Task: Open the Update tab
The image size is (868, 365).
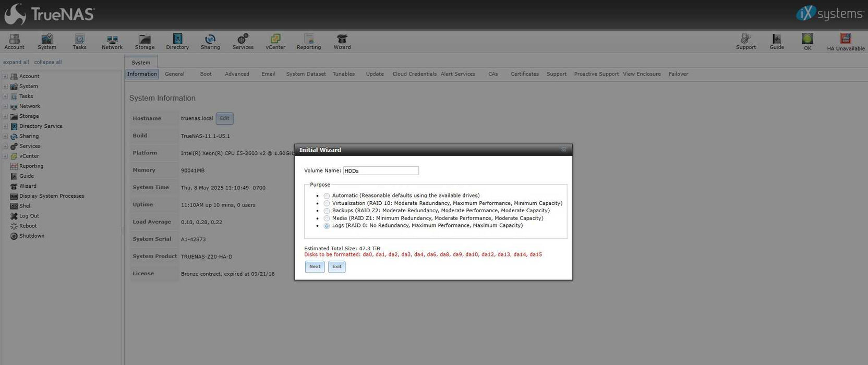Action: (x=375, y=74)
